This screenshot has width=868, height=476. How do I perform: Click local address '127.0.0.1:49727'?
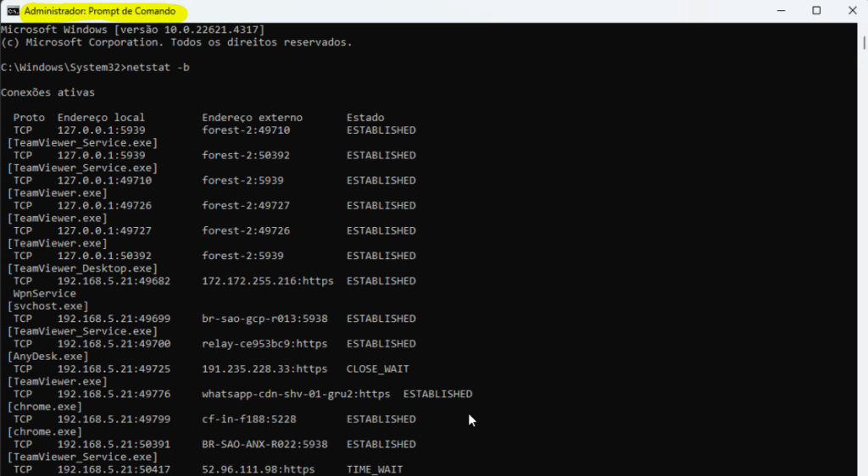(x=104, y=231)
